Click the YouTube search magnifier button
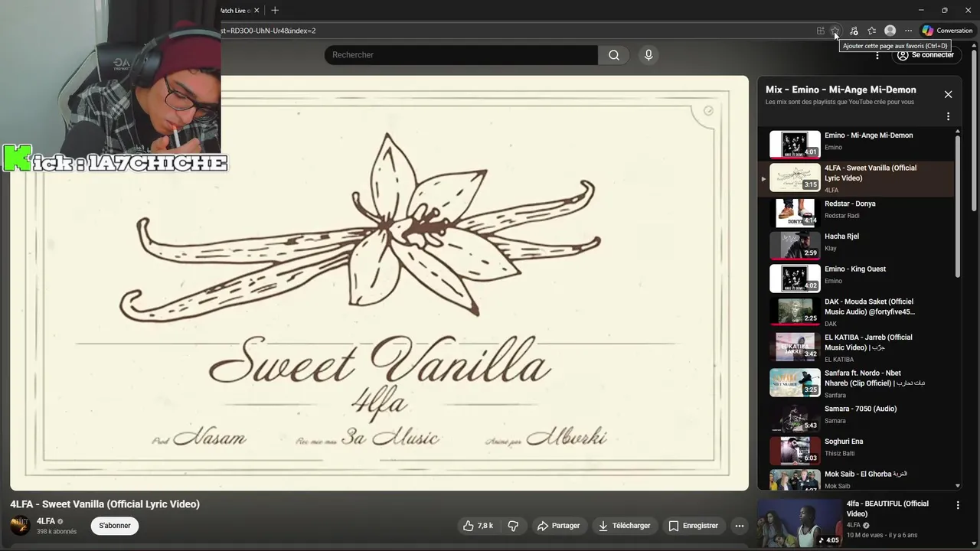The image size is (980, 551). point(614,55)
